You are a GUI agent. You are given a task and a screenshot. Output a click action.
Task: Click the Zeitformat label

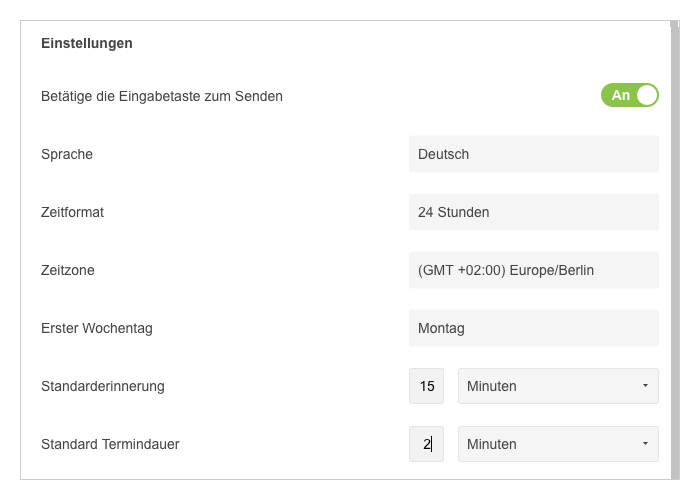[72, 212]
